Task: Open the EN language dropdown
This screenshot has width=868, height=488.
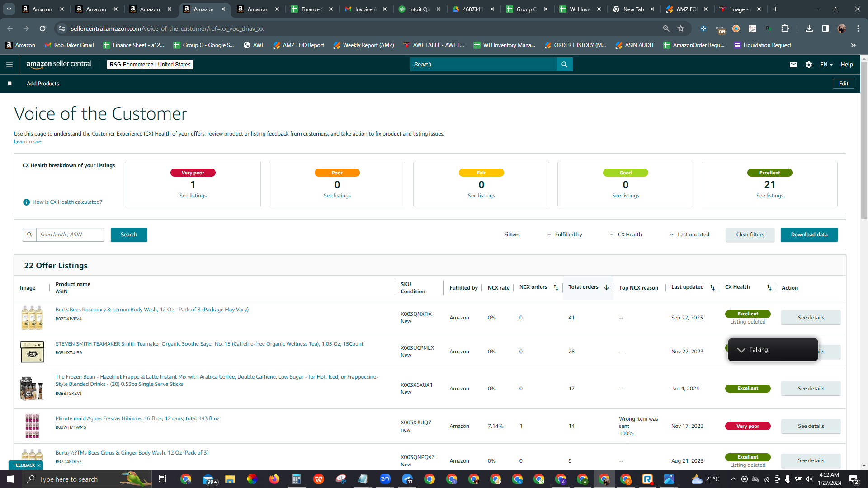Action: coord(826,65)
